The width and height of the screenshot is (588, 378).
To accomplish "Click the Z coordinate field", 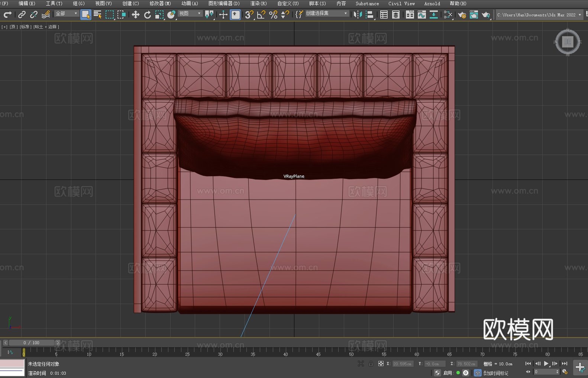I will point(466,364).
